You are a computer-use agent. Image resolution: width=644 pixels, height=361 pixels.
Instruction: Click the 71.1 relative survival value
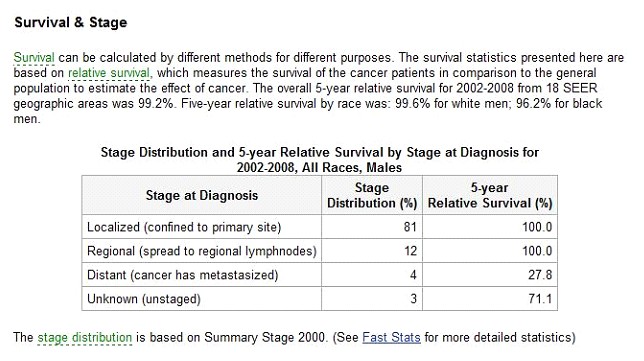540,299
